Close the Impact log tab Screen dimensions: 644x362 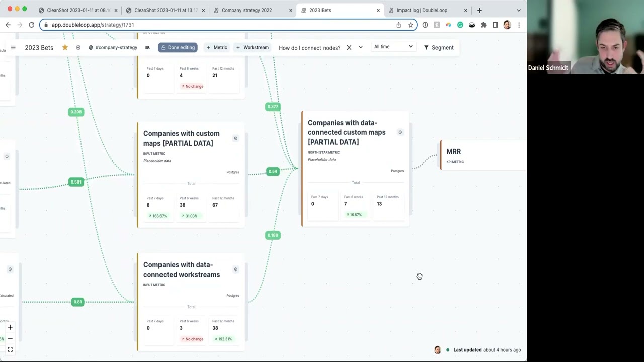coord(466,10)
